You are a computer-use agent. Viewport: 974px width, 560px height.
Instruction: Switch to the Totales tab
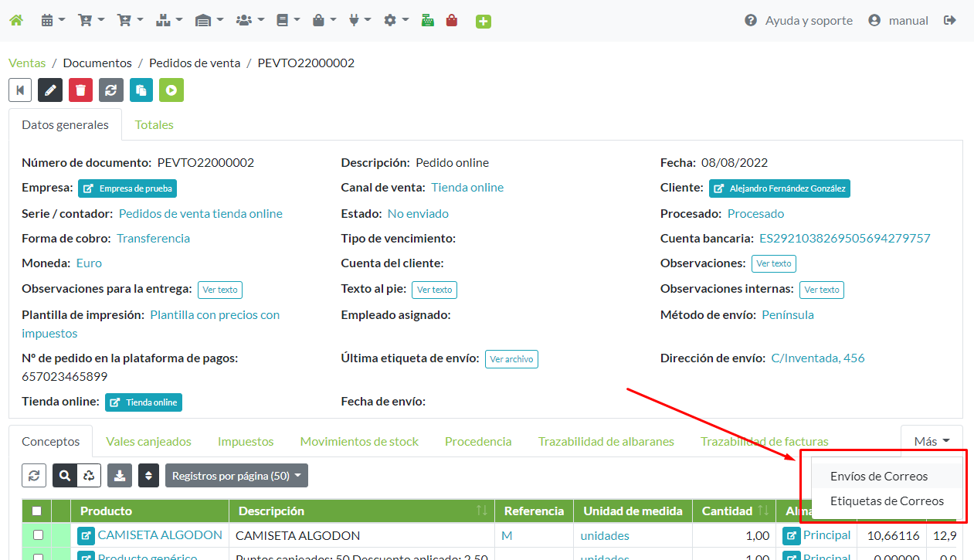(154, 124)
